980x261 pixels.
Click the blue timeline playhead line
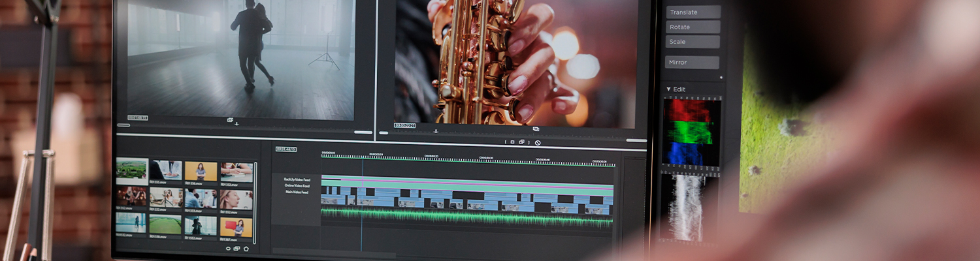coord(362,205)
